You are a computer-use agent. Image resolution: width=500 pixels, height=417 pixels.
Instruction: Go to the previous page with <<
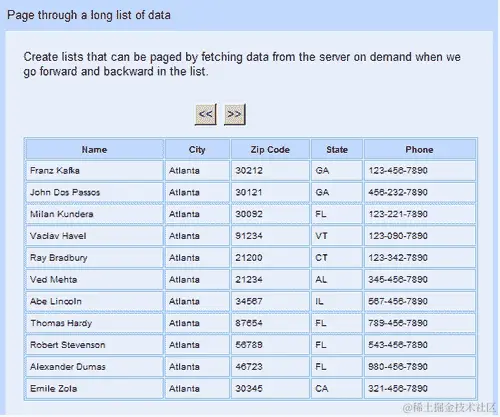tap(206, 114)
